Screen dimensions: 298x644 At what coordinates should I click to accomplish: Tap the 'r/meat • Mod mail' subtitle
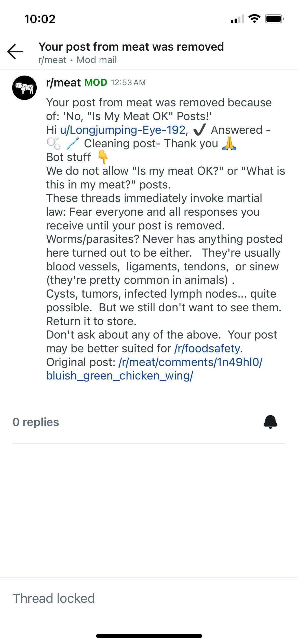(77, 60)
